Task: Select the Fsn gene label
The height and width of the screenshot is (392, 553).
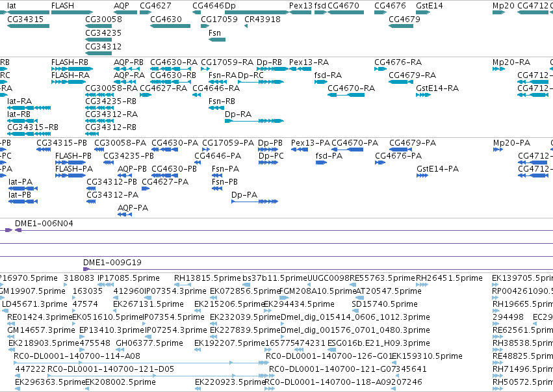Action: coord(214,33)
